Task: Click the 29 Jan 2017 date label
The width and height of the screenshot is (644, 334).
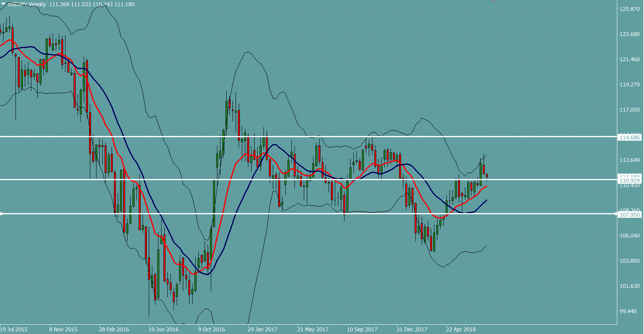Action: 262,329
